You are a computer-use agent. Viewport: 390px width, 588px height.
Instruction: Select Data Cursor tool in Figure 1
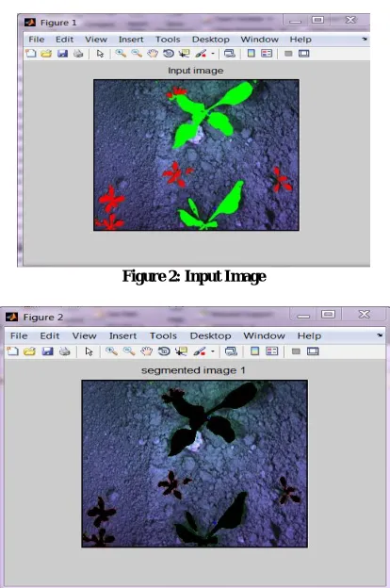(x=184, y=54)
